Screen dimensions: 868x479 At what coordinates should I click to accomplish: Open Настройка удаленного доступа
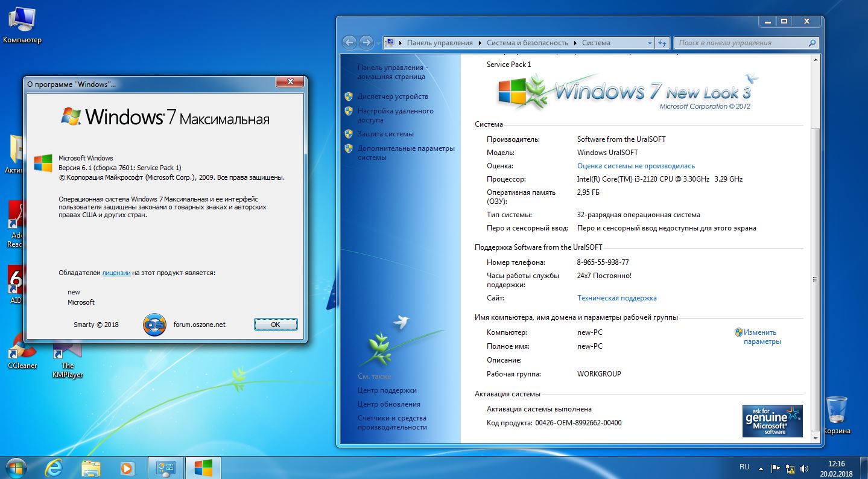tap(396, 115)
